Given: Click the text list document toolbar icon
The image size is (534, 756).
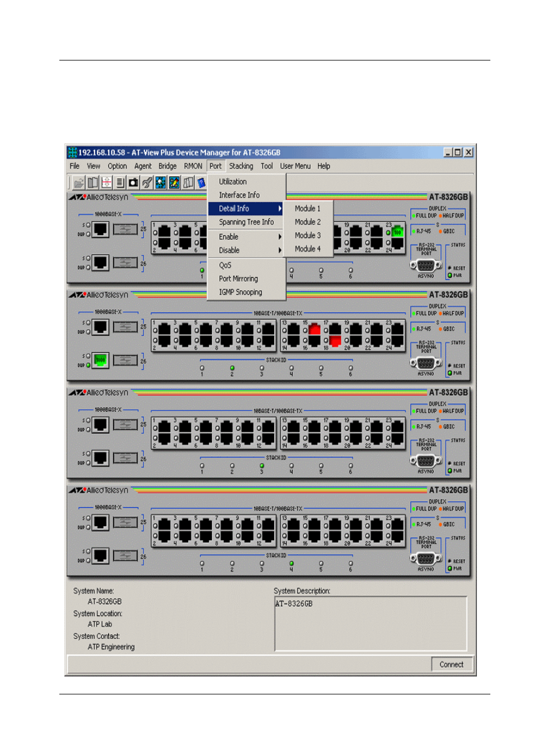Looking at the screenshot, I should click(120, 183).
